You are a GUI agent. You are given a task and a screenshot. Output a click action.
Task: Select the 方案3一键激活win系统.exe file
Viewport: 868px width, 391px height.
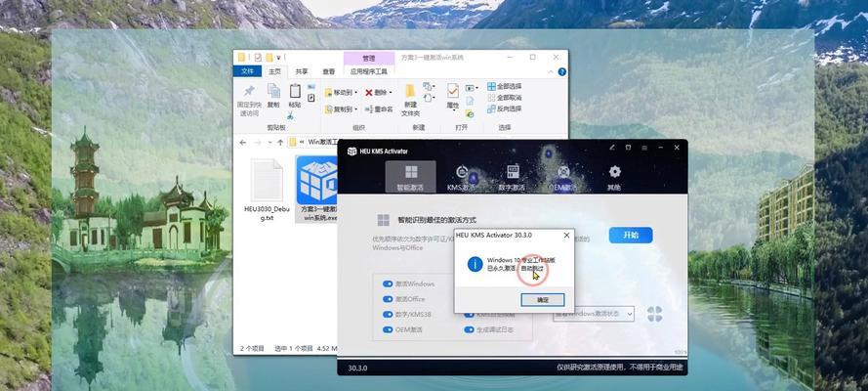tap(317, 189)
